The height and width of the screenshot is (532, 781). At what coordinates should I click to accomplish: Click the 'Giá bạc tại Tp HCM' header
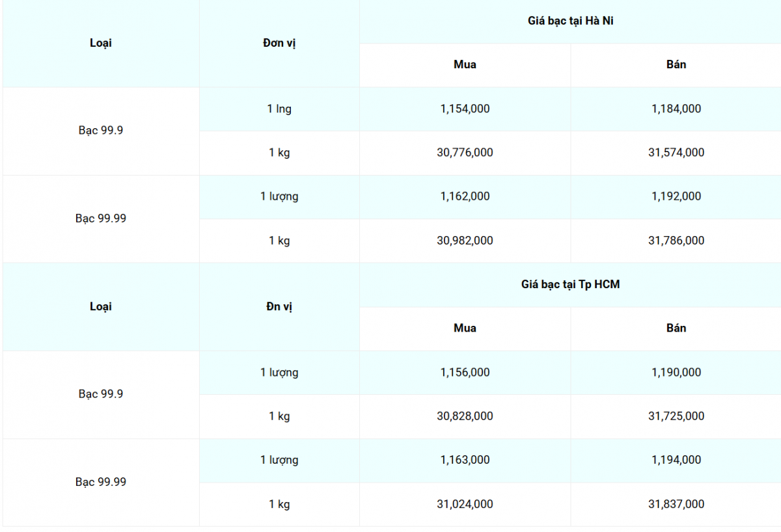(x=570, y=284)
